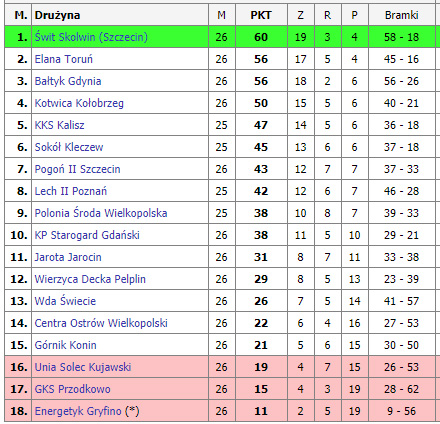The height and width of the screenshot is (424, 440).
Task: Select the Centra Ostrów Wielkopolski link
Action: pyautogui.click(x=101, y=323)
